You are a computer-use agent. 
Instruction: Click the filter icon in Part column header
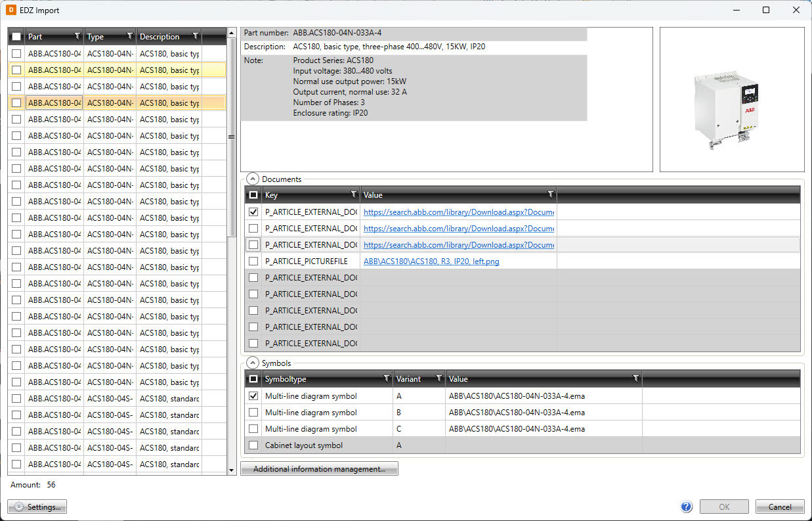77,36
